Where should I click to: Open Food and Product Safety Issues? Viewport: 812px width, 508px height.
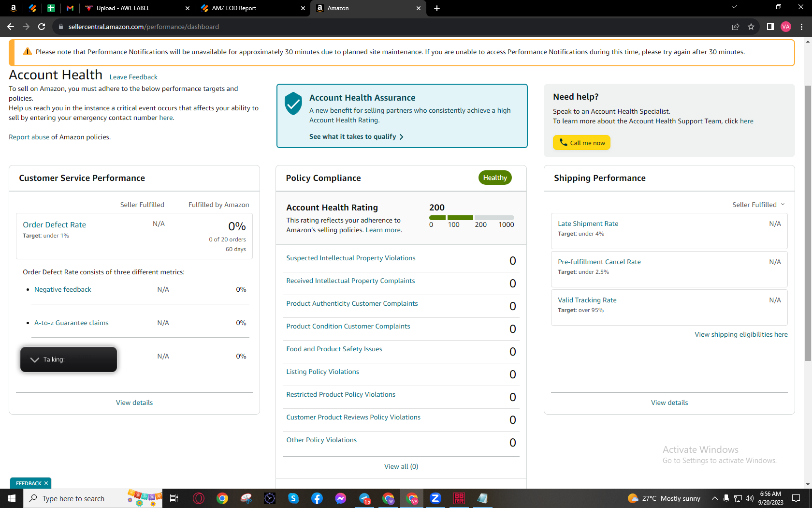point(334,349)
